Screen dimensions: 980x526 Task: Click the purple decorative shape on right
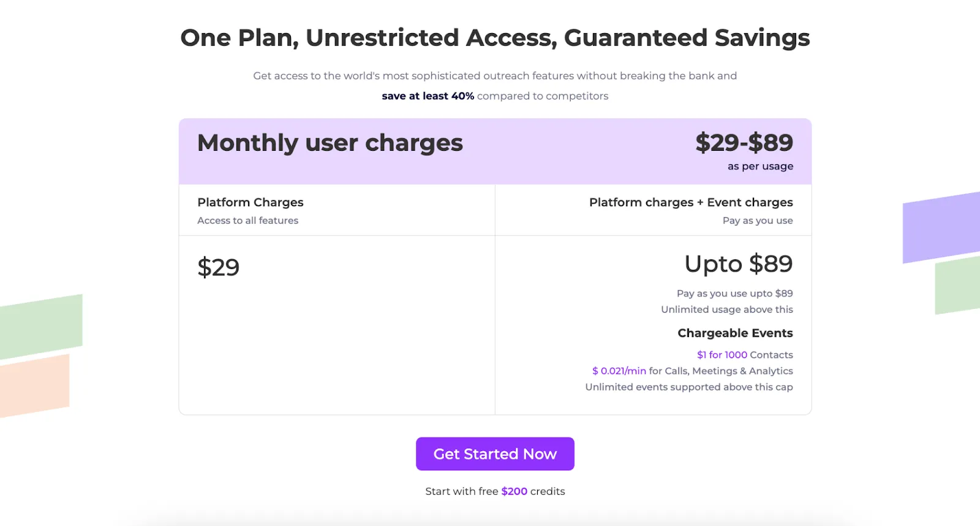tap(941, 227)
